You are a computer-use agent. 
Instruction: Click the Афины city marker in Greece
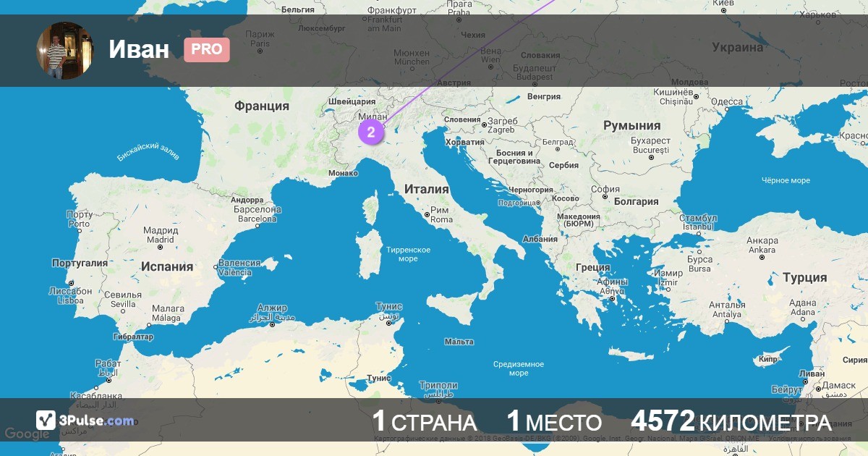click(x=612, y=297)
